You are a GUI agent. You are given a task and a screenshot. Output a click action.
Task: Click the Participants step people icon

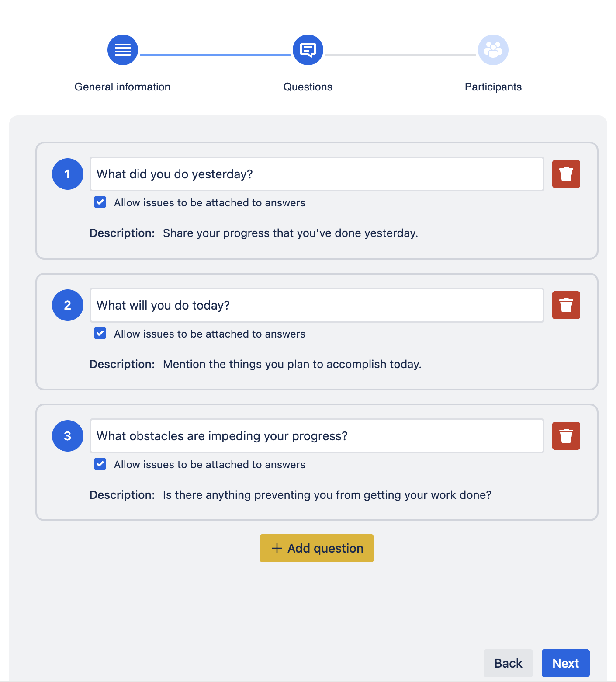(x=493, y=50)
